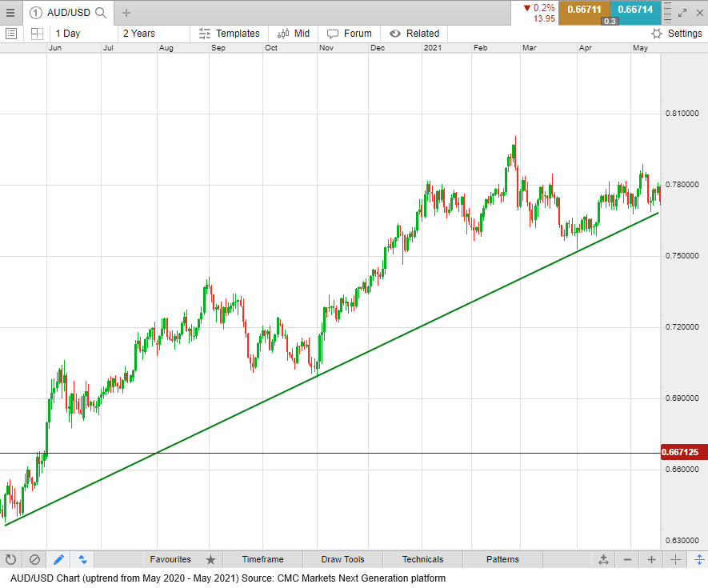Select the pencil drawing tool
This screenshot has height=588, width=708.
pos(57,559)
